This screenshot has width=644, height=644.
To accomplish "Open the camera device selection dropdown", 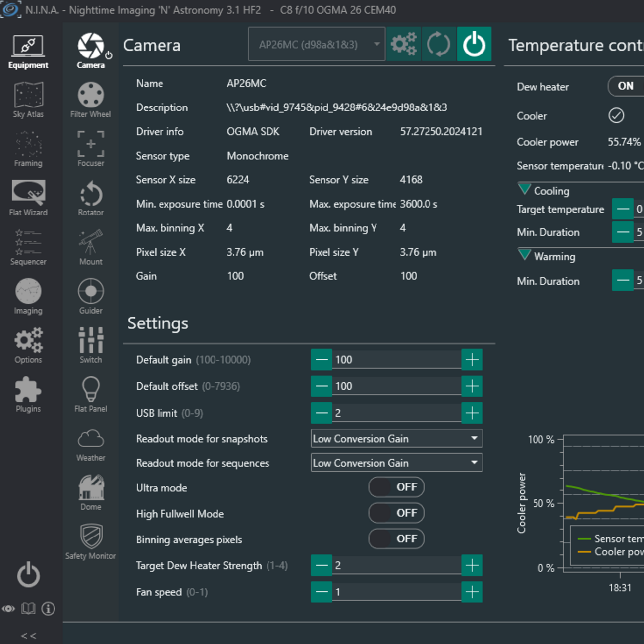I will coord(317,44).
